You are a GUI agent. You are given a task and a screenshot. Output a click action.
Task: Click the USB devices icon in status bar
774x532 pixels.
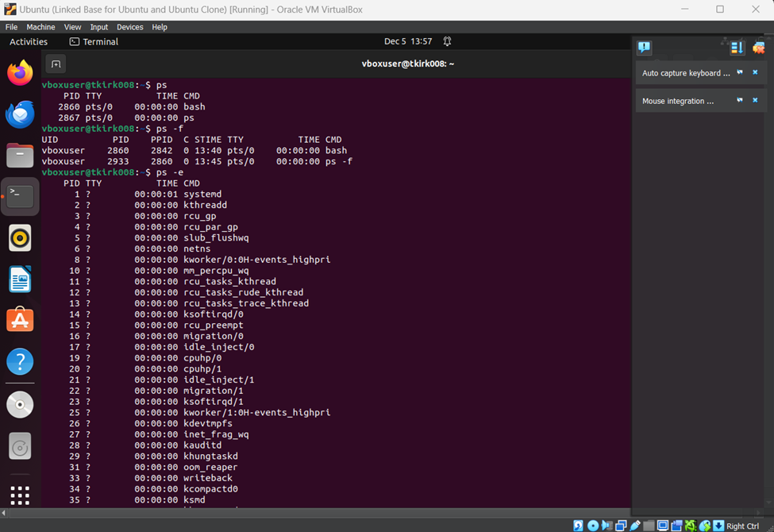635,526
